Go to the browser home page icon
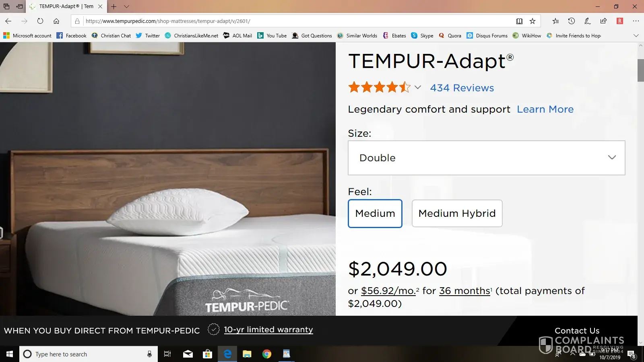 (56, 21)
